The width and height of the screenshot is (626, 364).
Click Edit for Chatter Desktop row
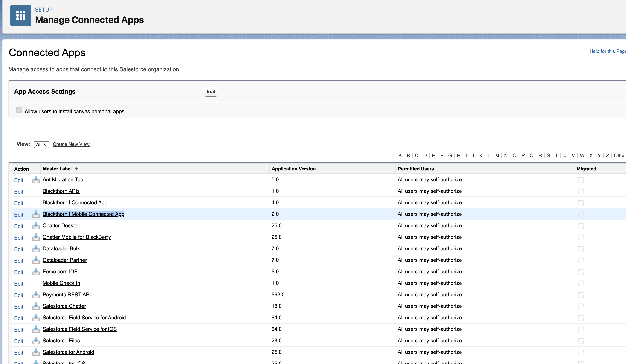tap(19, 226)
